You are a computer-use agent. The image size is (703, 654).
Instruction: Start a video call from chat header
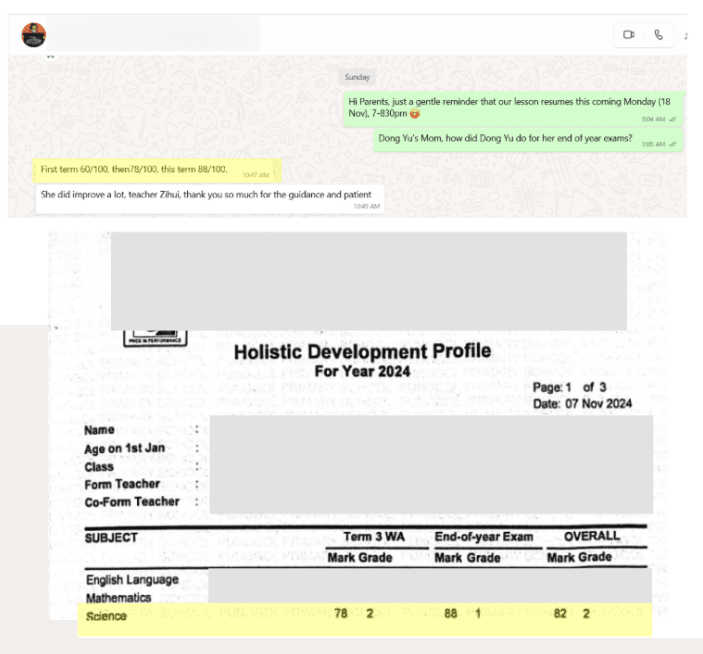pos(629,35)
